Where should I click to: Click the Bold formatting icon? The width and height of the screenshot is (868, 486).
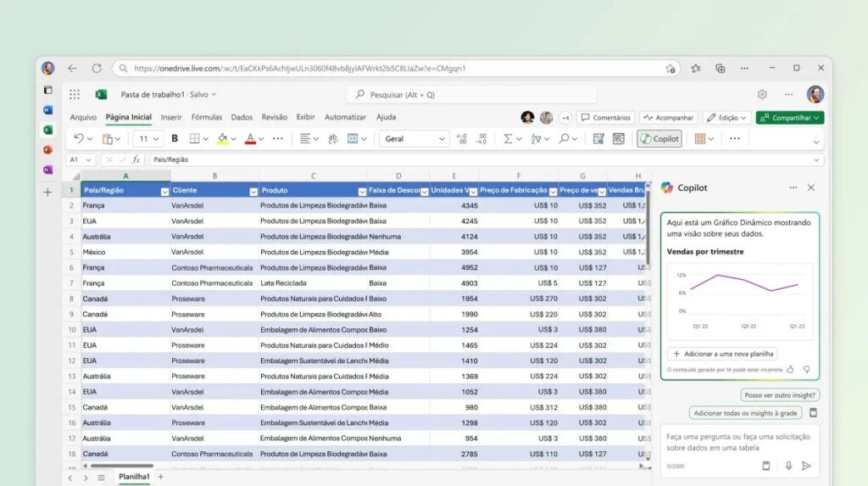pyautogui.click(x=175, y=138)
